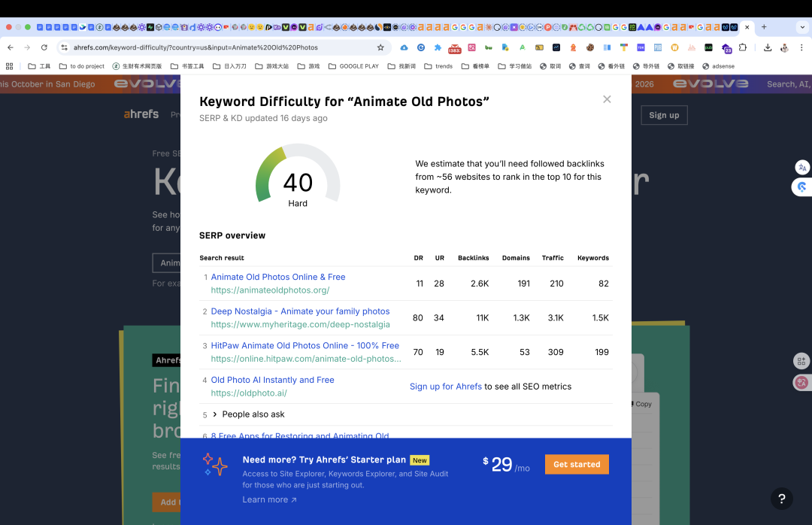Click 'Sign up for Ahrefs' link

446,386
